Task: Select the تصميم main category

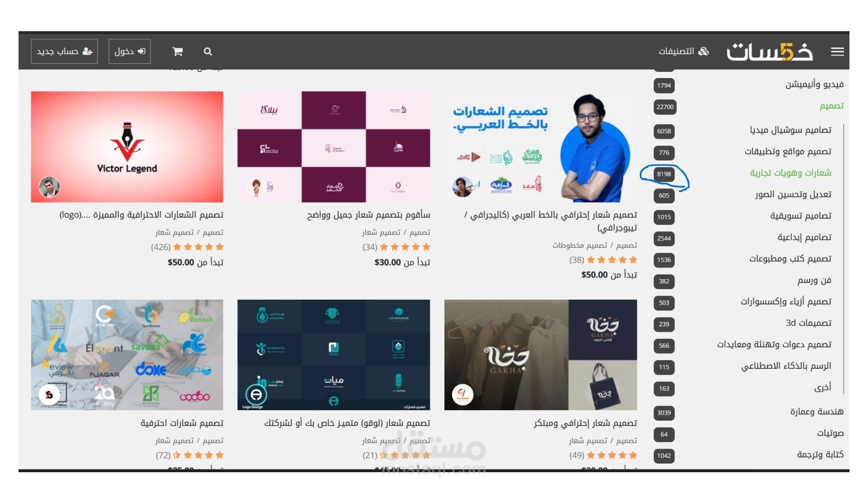Action: click(831, 106)
